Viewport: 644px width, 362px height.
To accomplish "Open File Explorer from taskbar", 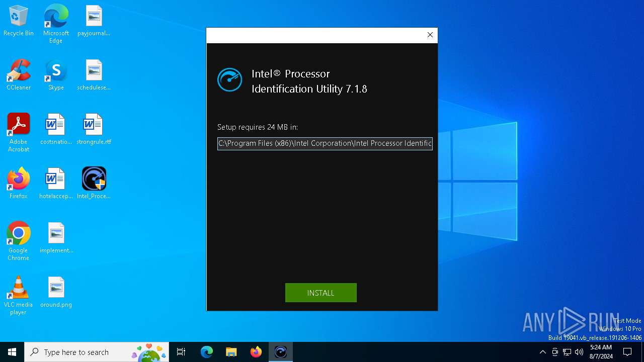I will (231, 352).
